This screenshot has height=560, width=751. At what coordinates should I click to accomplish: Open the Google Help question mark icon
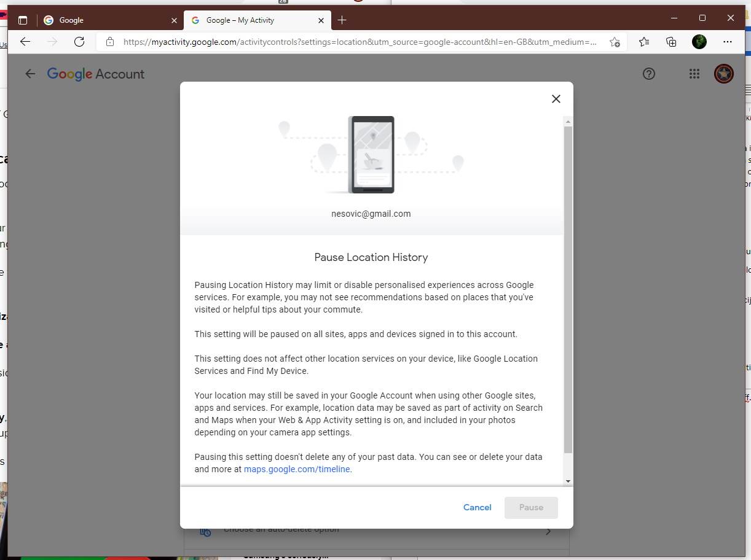(648, 74)
